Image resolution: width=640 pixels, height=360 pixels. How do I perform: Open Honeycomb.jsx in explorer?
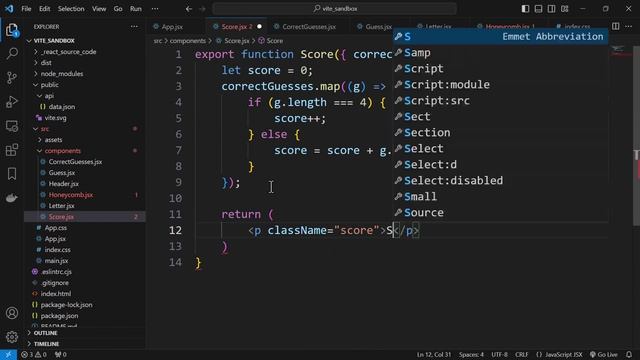(x=70, y=195)
